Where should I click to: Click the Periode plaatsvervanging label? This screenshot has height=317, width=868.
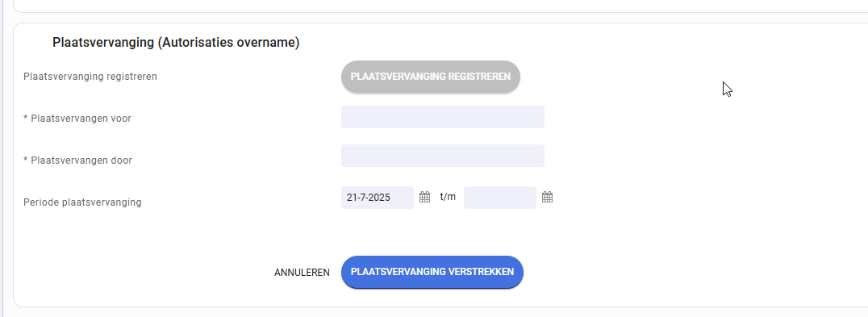coord(82,202)
